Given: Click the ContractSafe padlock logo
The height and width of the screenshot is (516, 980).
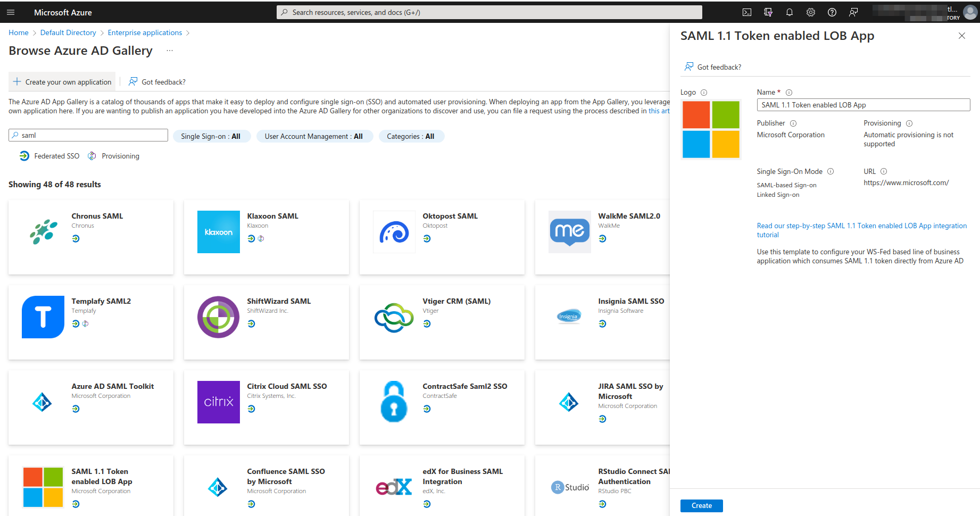Looking at the screenshot, I should click(x=394, y=402).
